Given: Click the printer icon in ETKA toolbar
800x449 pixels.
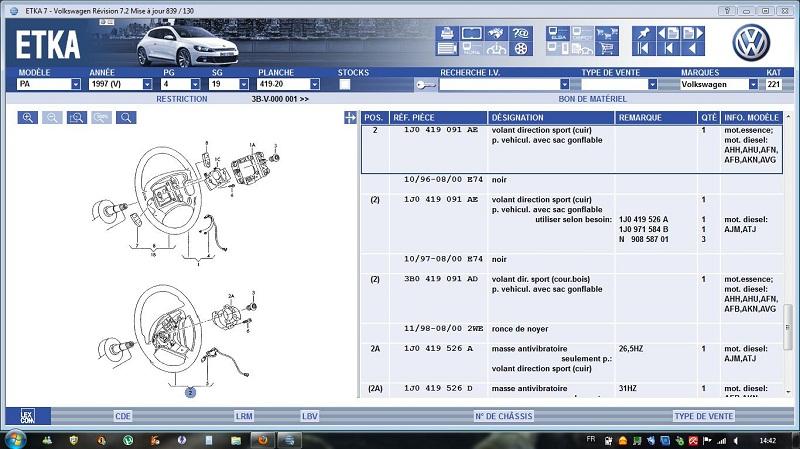Looking at the screenshot, I should point(447,33).
